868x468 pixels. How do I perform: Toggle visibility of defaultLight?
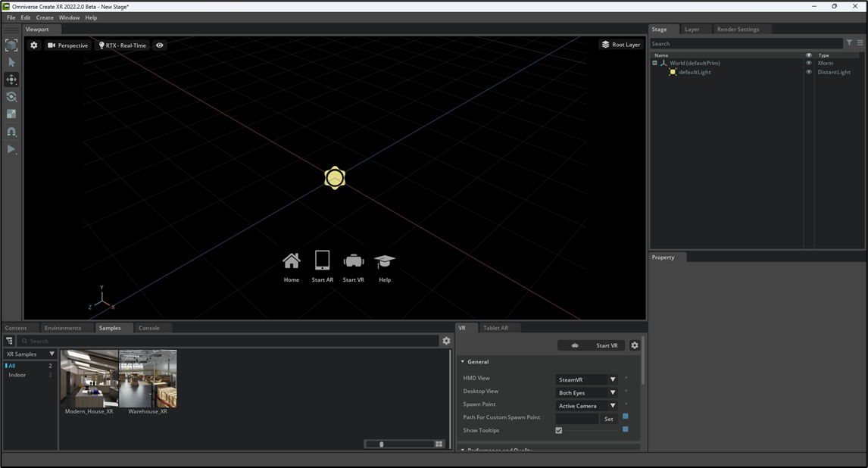point(809,72)
